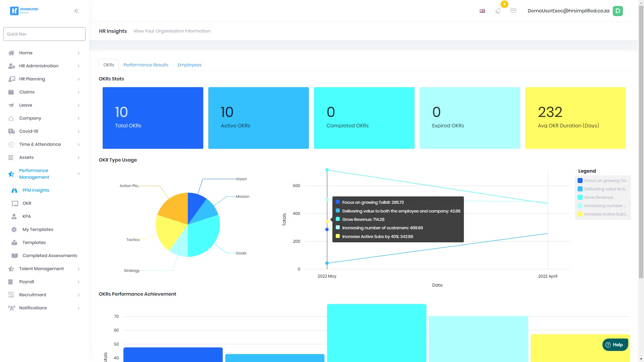Screen dimensions: 644x362
Task: Click the PFM Insights binoculars icon
Action: pyautogui.click(x=14, y=190)
